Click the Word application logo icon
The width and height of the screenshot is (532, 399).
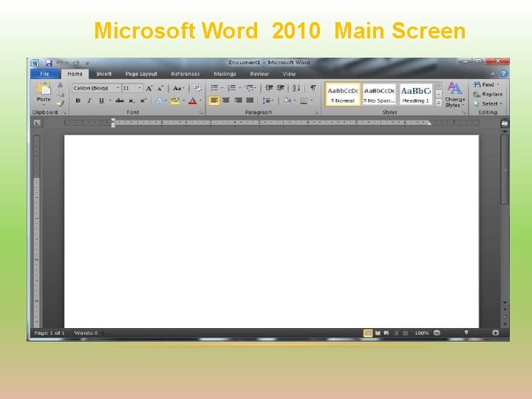pos(35,63)
